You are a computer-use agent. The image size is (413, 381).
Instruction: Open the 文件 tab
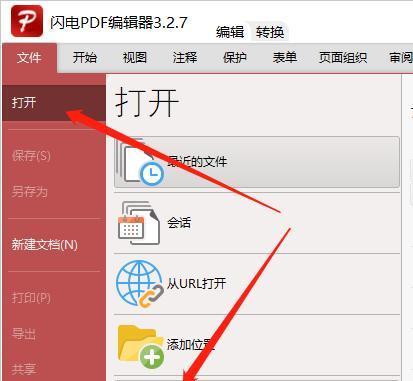(29, 58)
